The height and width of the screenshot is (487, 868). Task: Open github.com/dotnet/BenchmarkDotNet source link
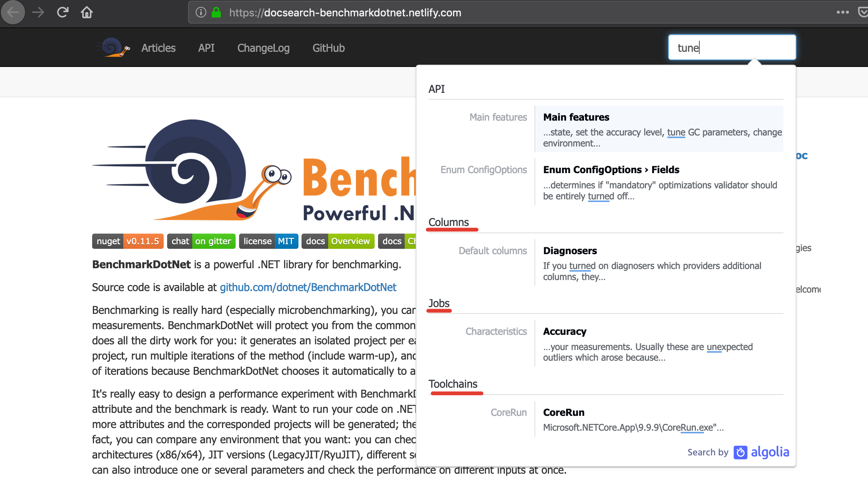coord(308,287)
